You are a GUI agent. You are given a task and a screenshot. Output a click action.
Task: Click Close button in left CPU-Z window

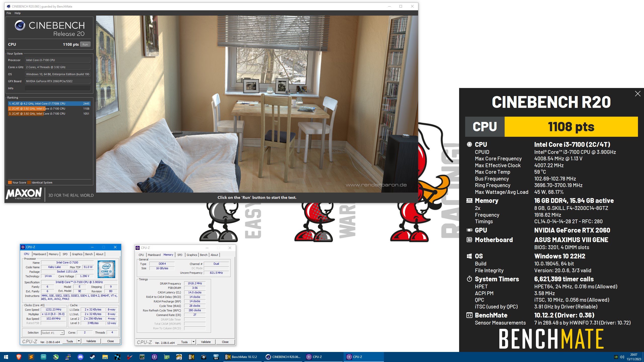(x=110, y=341)
